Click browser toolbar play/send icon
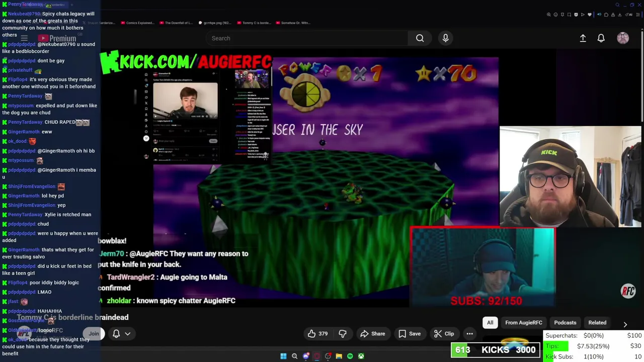The image size is (644, 362). (583, 15)
